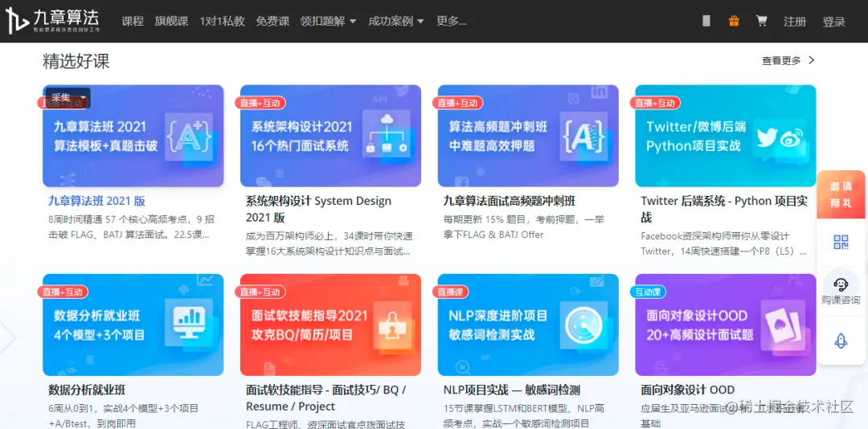Open the 1对1私教 menu item
Viewport: 868px width, 429px height.
point(222,22)
